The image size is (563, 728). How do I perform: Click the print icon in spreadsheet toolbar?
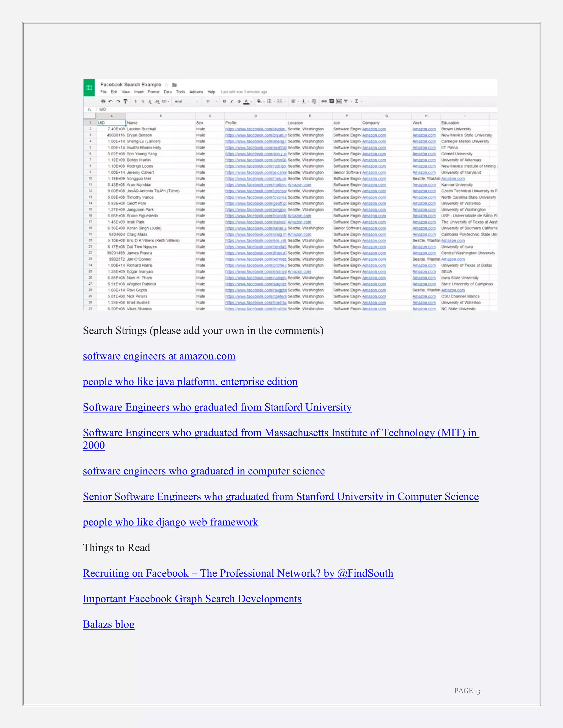[103, 101]
